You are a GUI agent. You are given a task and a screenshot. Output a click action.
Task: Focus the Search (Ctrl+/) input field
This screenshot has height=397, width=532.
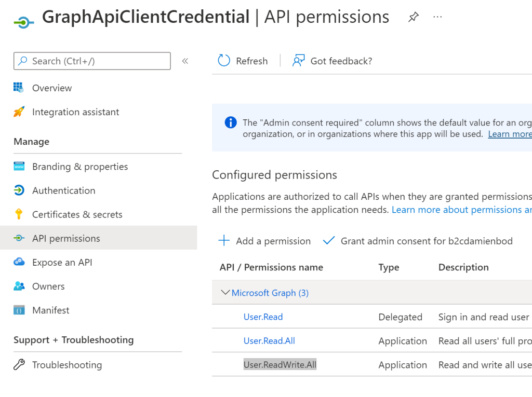pyautogui.click(x=92, y=61)
